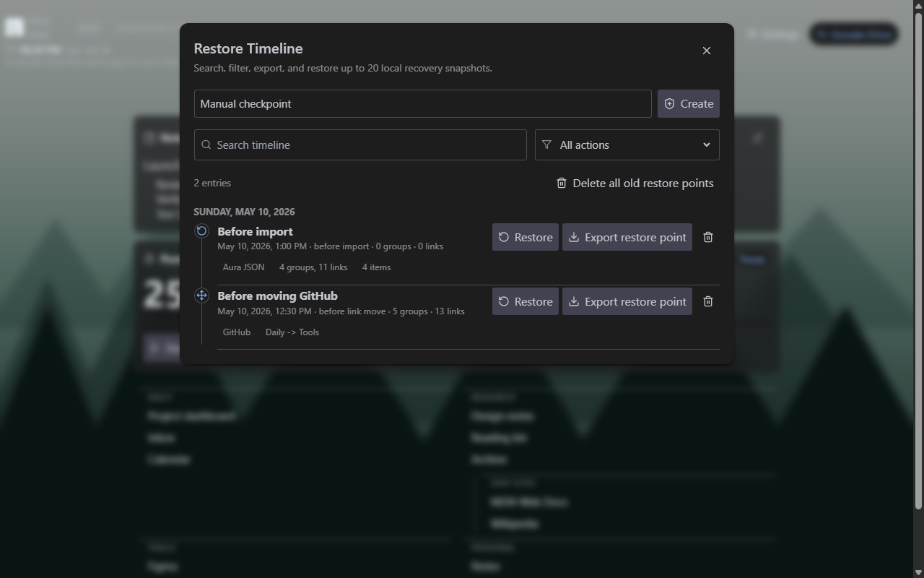
Task: Focus the Search timeline field
Action: tap(360, 144)
